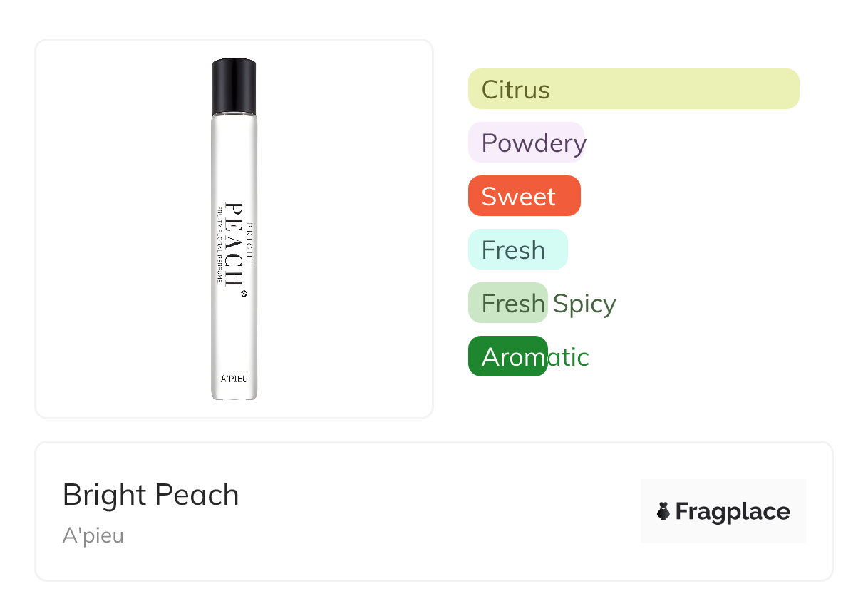Click the Fragplace perfume bottle icon
The image size is (868, 616).
coord(663,511)
